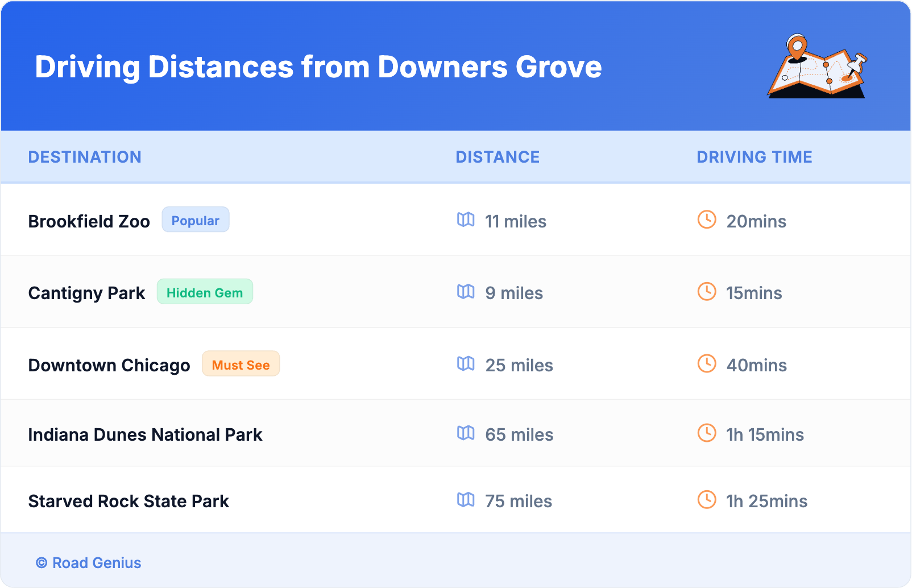Select the Hidden Gem badge
The width and height of the screenshot is (912, 588).
point(205,292)
